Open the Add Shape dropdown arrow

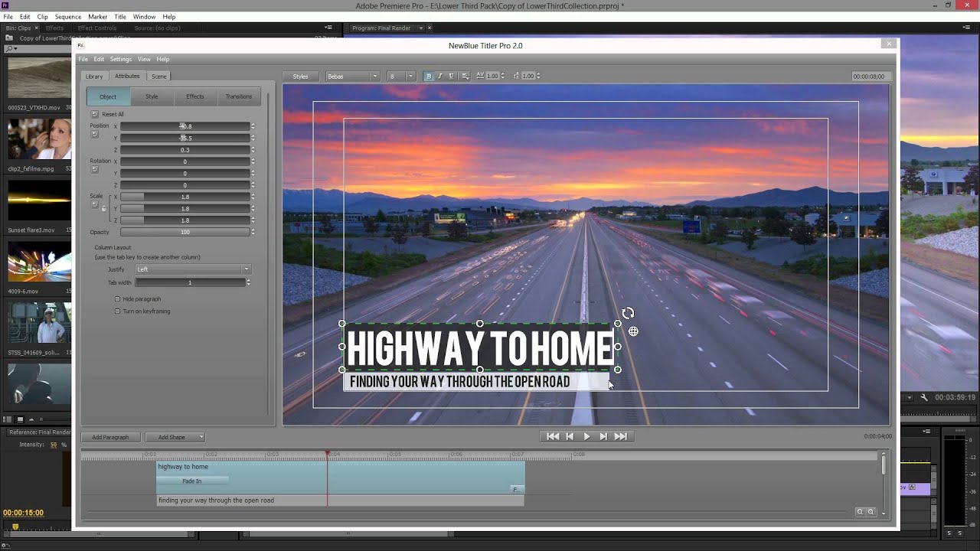(x=201, y=437)
